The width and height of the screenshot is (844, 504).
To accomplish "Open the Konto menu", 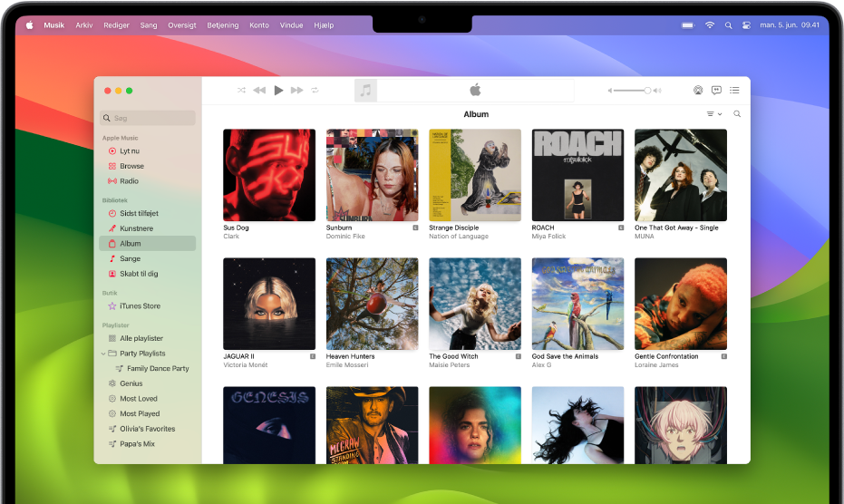I will click(x=259, y=25).
